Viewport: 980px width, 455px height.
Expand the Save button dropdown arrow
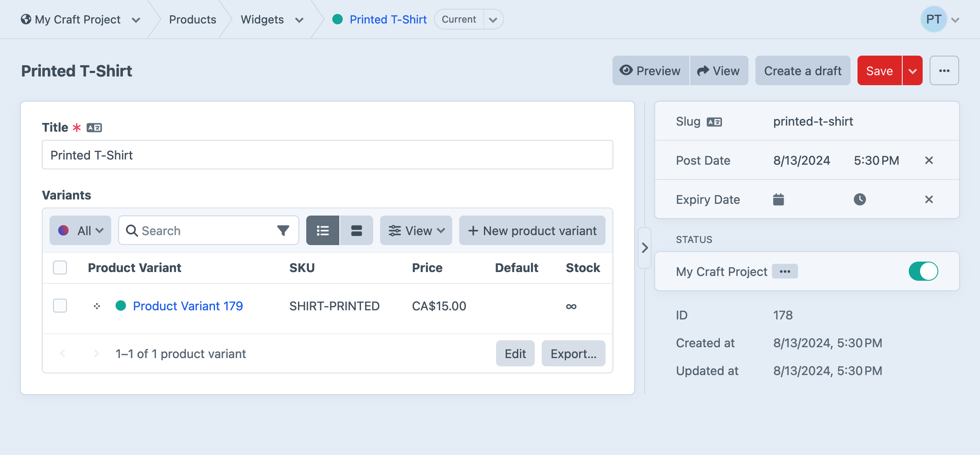click(912, 71)
